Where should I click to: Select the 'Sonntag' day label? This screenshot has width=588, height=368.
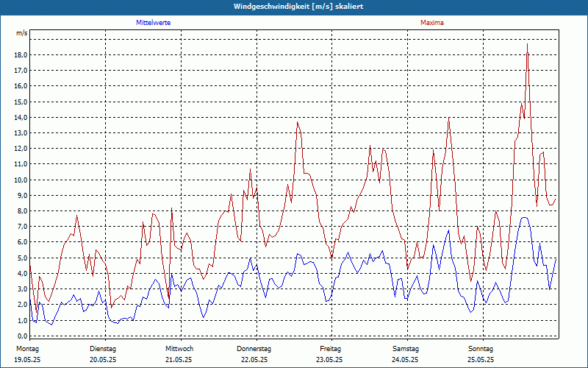pyautogui.click(x=481, y=349)
